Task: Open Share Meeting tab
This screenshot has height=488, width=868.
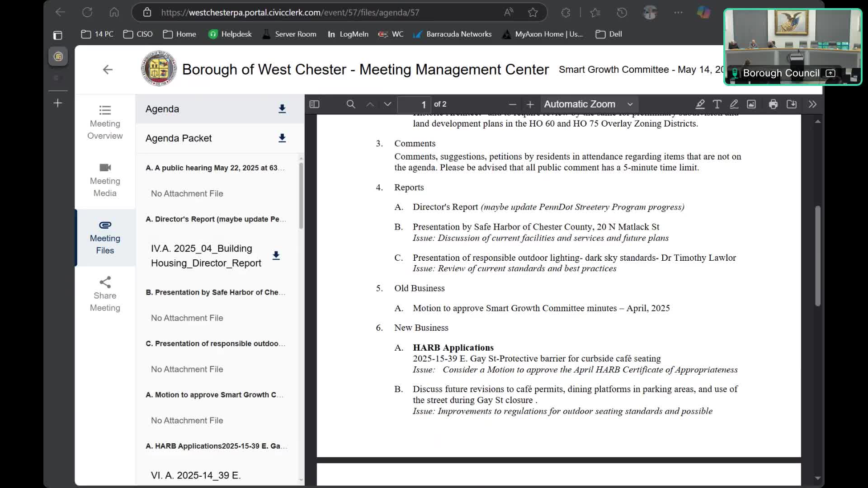Action: tap(105, 295)
